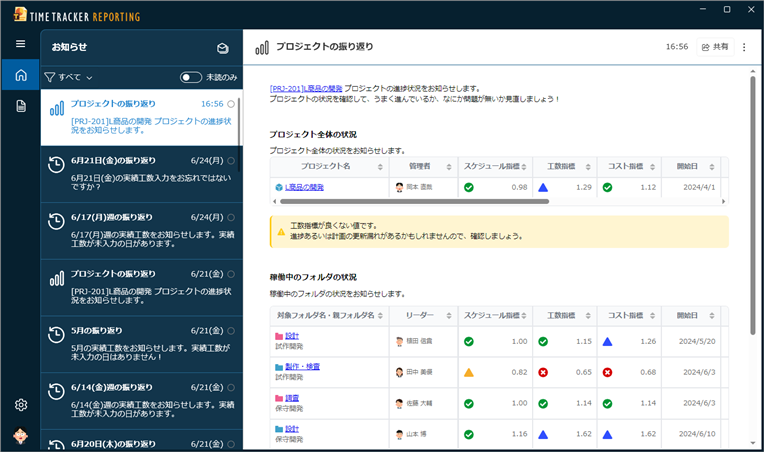Go to the Home sidebar icon

point(20,75)
